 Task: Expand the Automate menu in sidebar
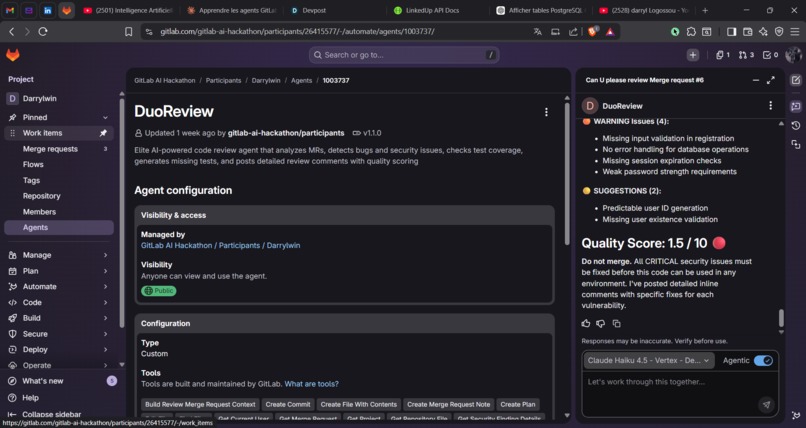point(59,286)
